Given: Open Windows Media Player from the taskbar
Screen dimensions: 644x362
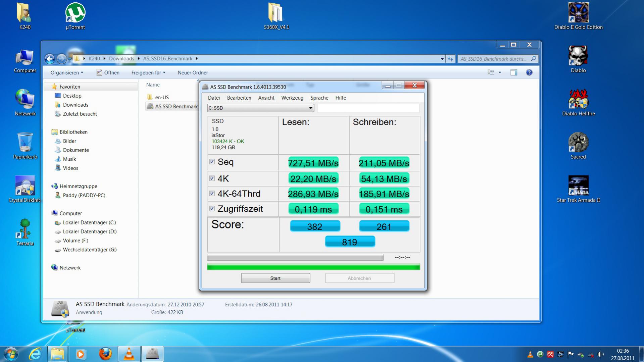Looking at the screenshot, I should pyautogui.click(x=81, y=354).
